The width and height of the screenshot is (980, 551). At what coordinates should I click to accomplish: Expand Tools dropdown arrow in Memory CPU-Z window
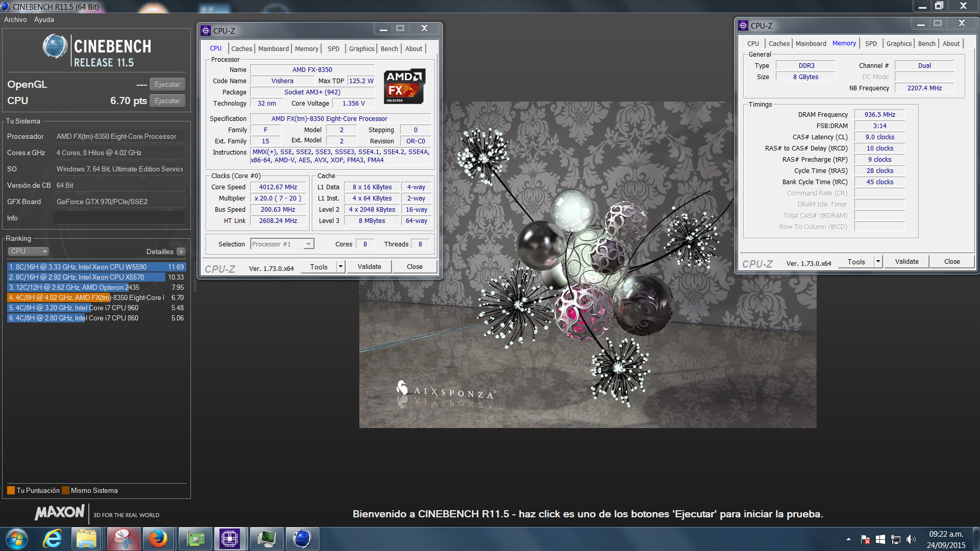pos(878,262)
